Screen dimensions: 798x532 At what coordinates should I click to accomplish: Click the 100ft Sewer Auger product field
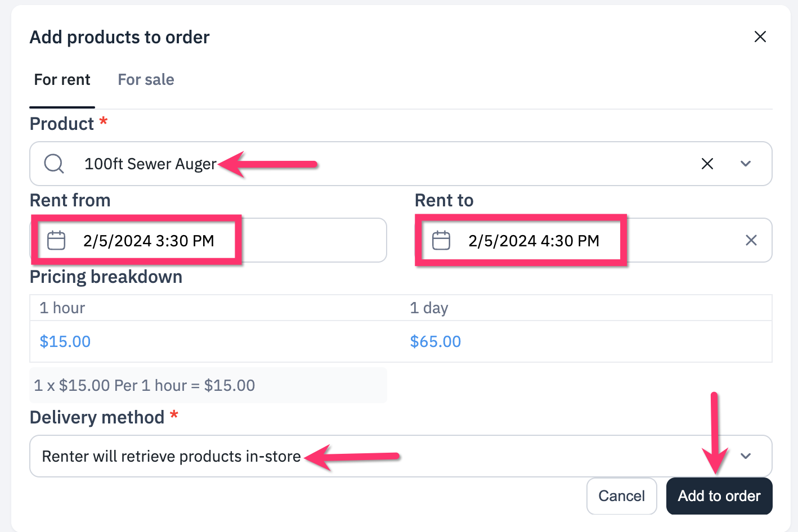click(x=401, y=164)
